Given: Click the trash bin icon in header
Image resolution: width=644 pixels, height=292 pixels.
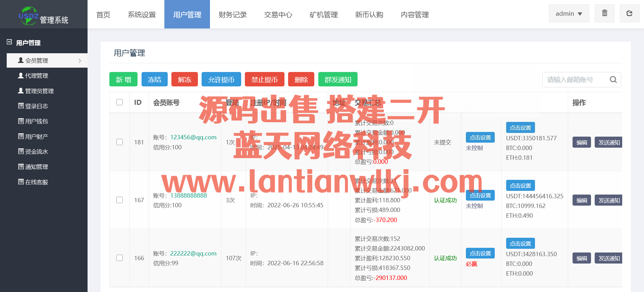Looking at the screenshot, I should pyautogui.click(x=604, y=13).
